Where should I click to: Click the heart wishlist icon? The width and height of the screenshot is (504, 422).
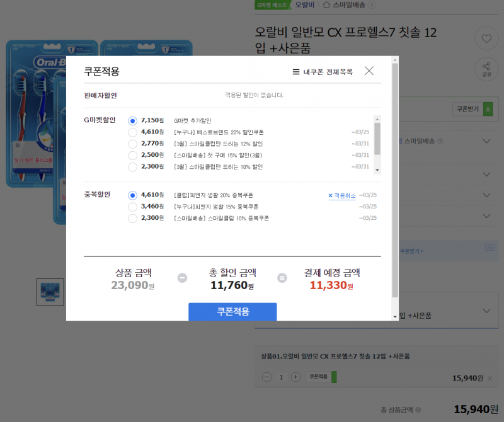486,38
